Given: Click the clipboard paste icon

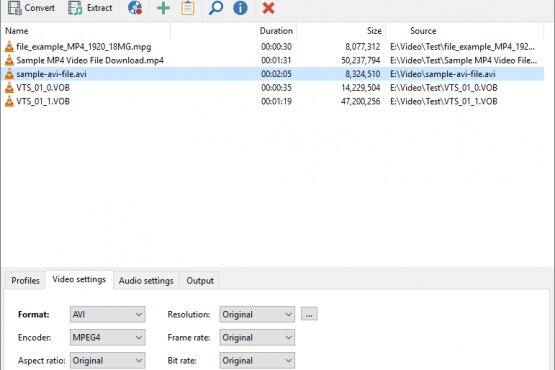Looking at the screenshot, I should tap(188, 8).
